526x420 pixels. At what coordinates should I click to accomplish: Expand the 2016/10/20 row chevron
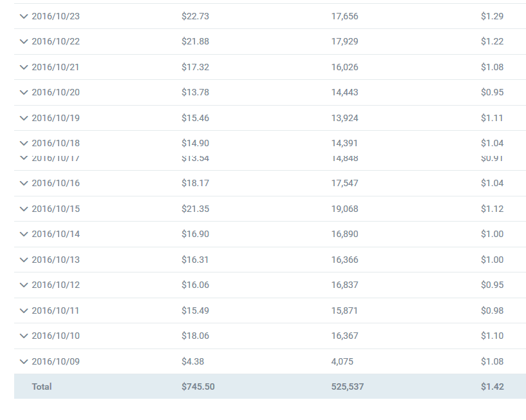pos(24,92)
